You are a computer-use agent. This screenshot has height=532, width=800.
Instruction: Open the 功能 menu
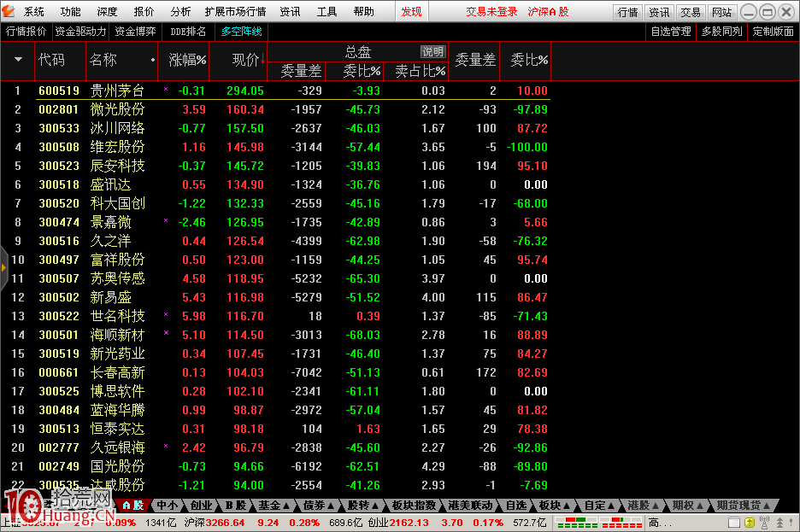(70, 11)
